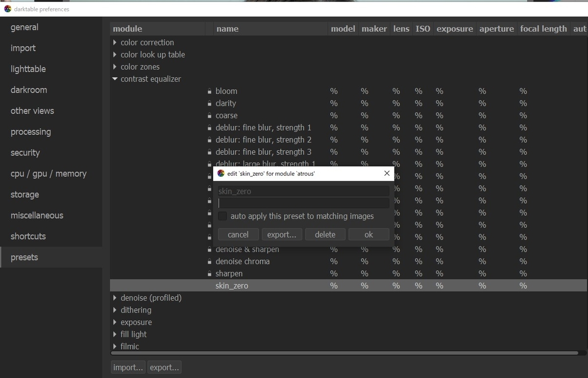Open the general preferences tab
This screenshot has height=378, width=588.
pyautogui.click(x=51, y=27)
